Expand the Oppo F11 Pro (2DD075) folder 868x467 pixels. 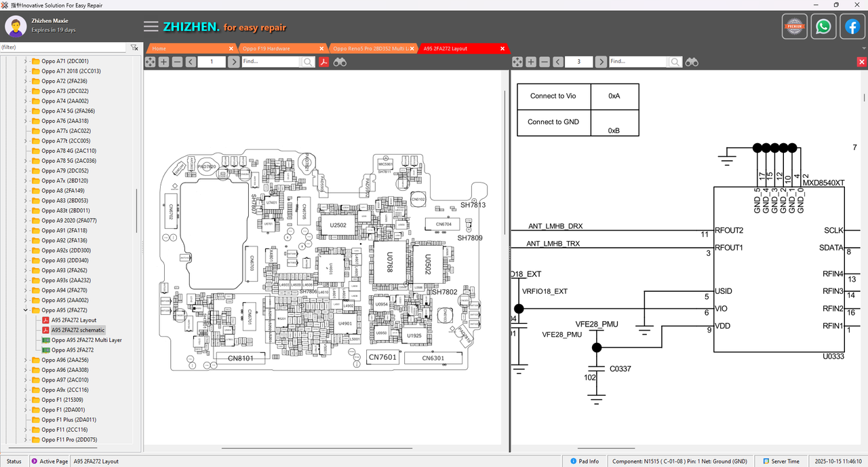click(26, 440)
